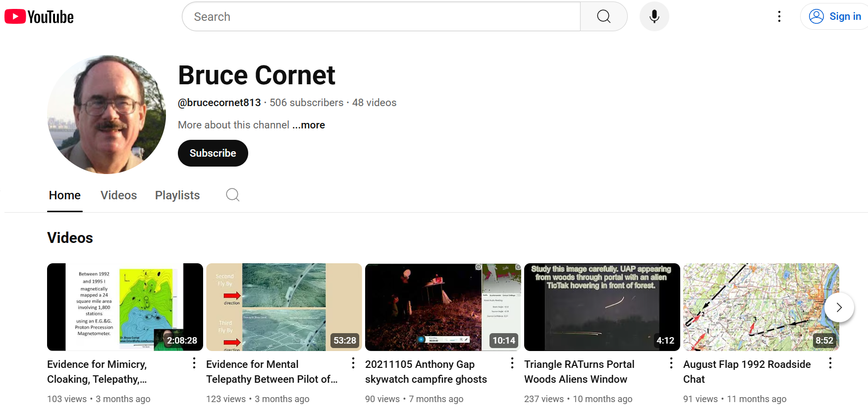Open options menu for Triangle RATurns Portal video

671,363
